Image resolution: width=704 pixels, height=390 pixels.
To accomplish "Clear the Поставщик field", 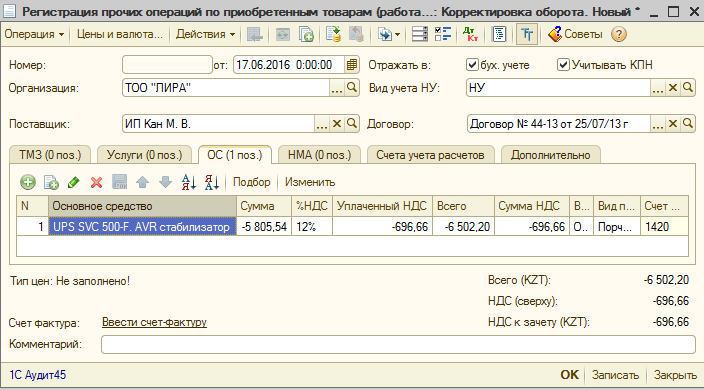I will (x=337, y=123).
